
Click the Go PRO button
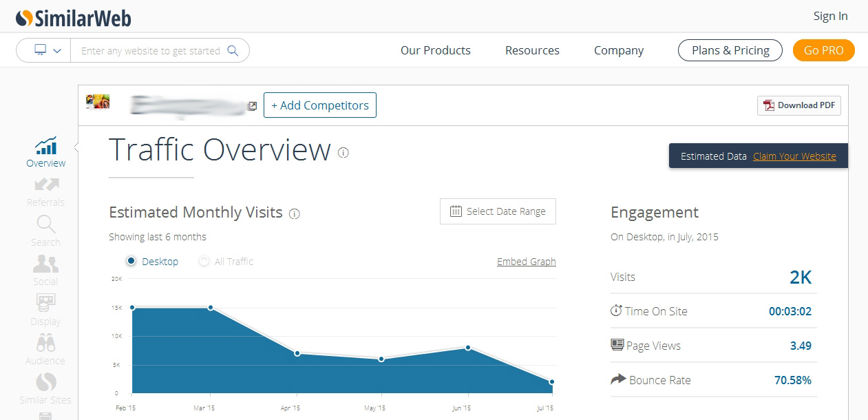824,50
